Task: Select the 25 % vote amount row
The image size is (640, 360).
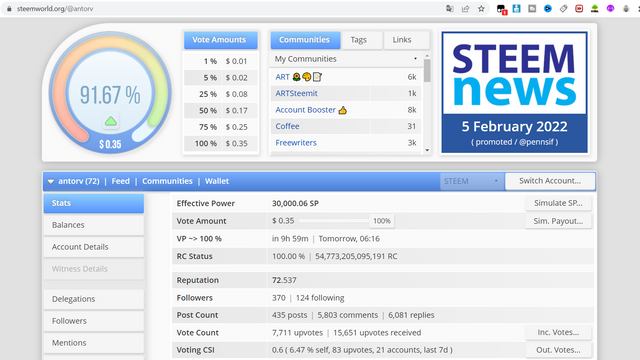Action: tap(221, 94)
